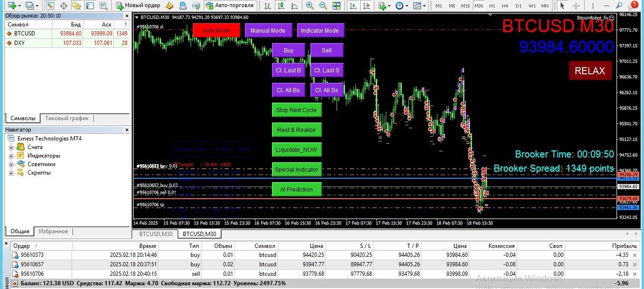
Task: Close order 95610373 with its x
Action: pyautogui.click(x=635, y=255)
